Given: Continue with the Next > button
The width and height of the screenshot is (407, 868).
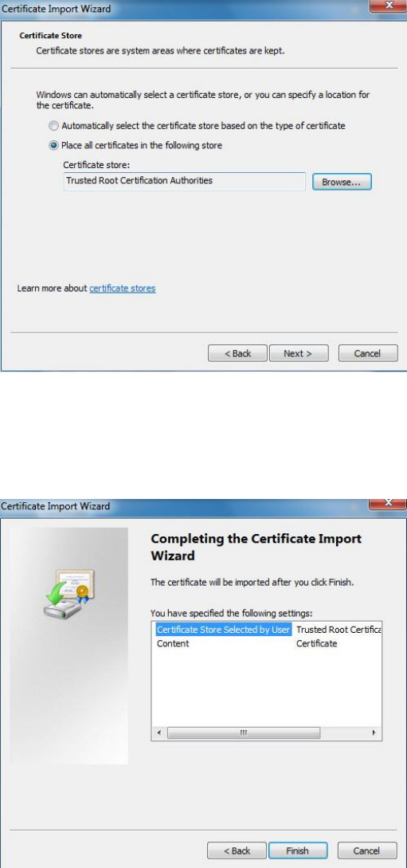Looking at the screenshot, I should click(299, 353).
